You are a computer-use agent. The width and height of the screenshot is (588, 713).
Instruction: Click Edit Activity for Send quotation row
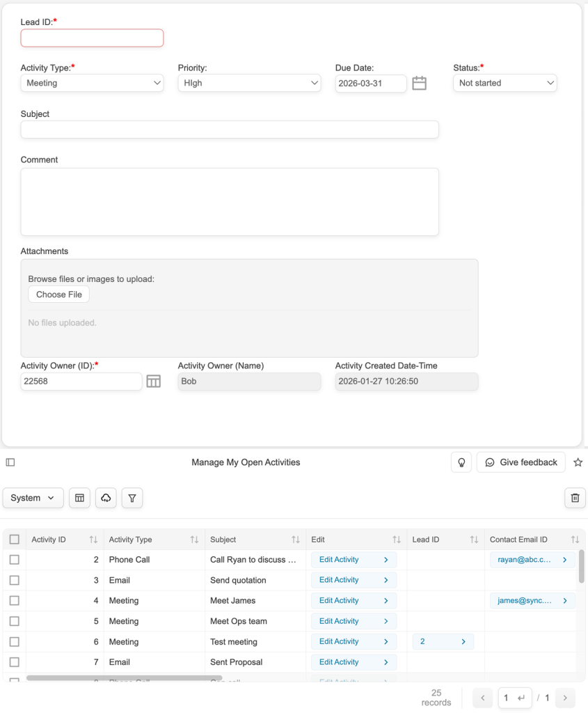pyautogui.click(x=353, y=580)
